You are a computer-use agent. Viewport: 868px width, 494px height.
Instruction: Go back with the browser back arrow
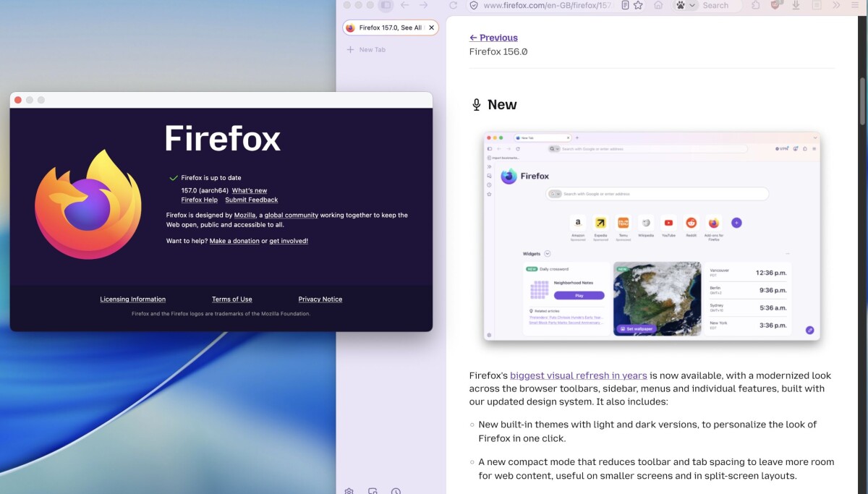405,5
